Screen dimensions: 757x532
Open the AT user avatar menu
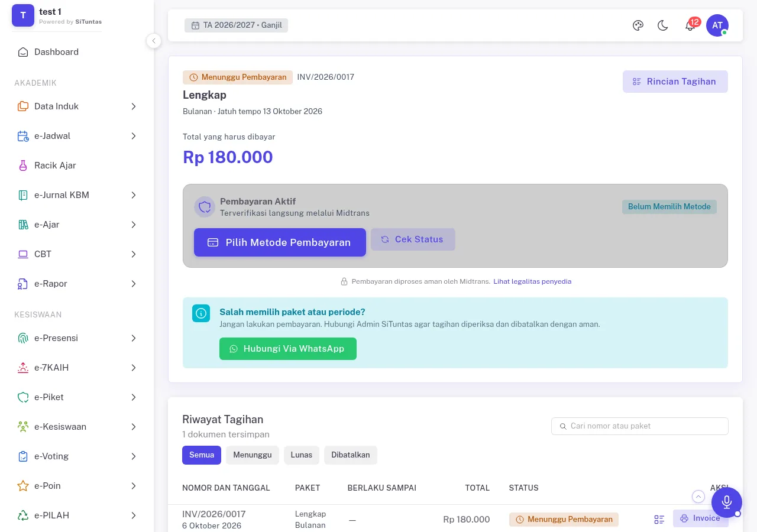click(717, 25)
